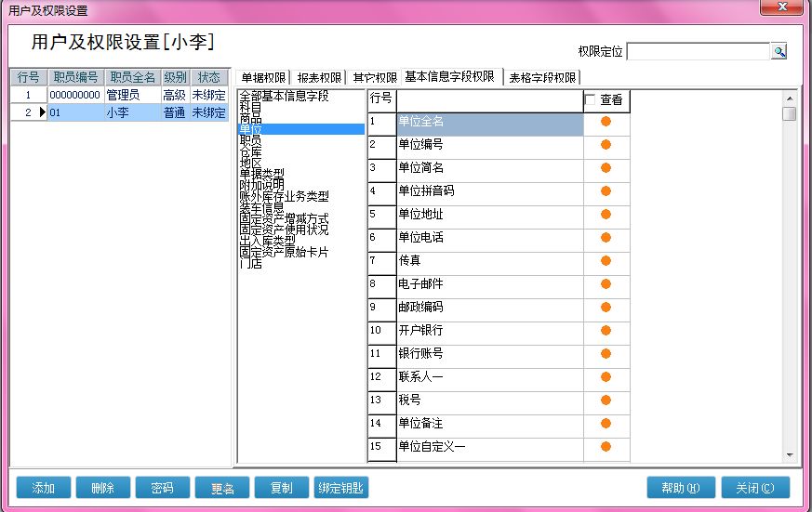Click the 绑定钥匙 button

click(x=341, y=488)
